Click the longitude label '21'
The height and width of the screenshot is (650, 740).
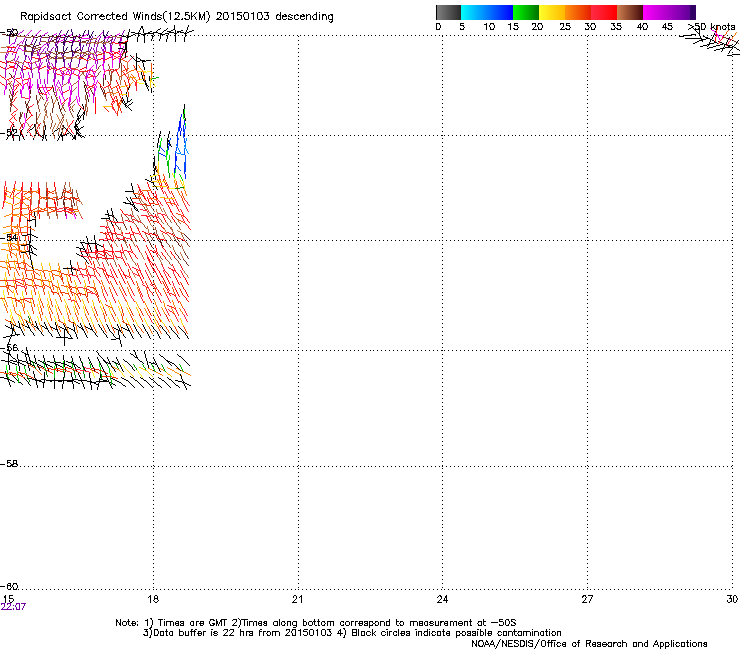click(297, 599)
